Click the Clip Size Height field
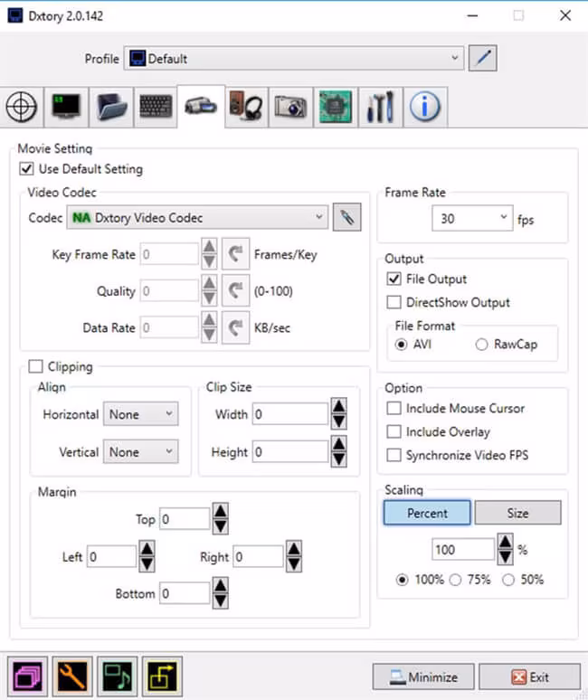Viewport: 588px width, 700px height. (x=290, y=452)
